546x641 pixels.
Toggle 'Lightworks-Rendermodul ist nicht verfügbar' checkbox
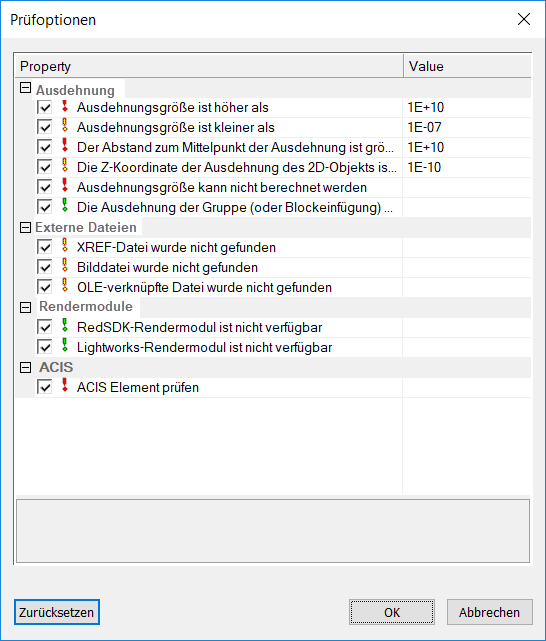(45, 348)
